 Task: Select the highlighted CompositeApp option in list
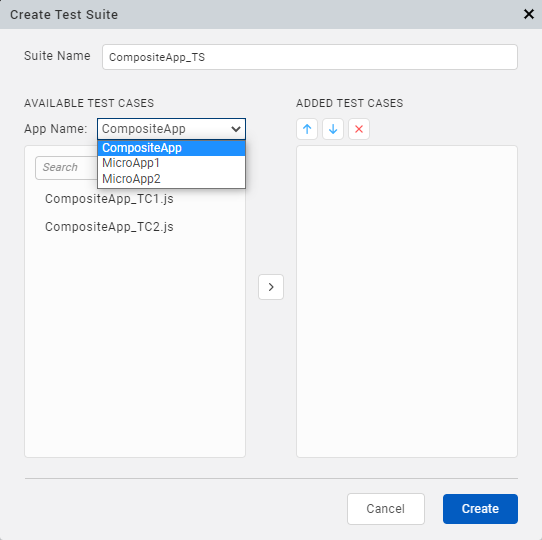pos(171,148)
